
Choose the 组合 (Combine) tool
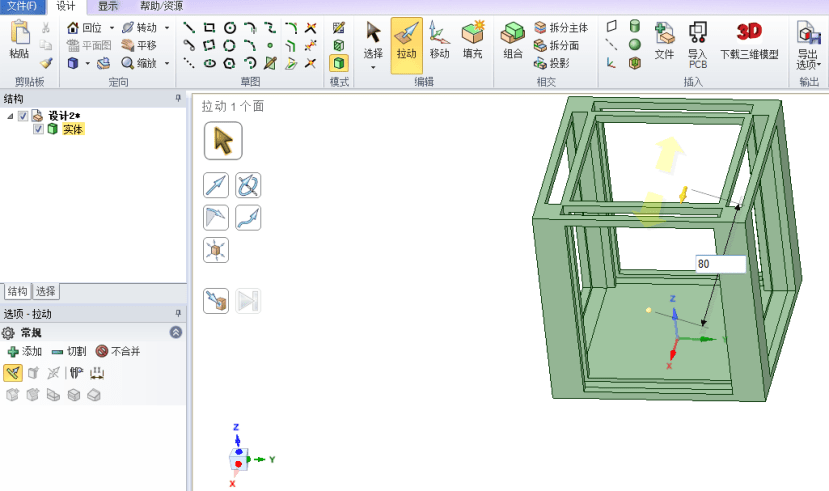[512, 40]
